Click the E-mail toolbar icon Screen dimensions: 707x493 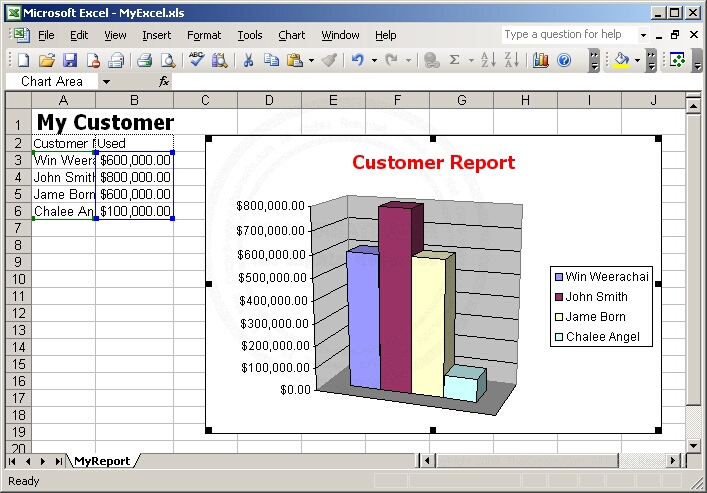pos(116,60)
